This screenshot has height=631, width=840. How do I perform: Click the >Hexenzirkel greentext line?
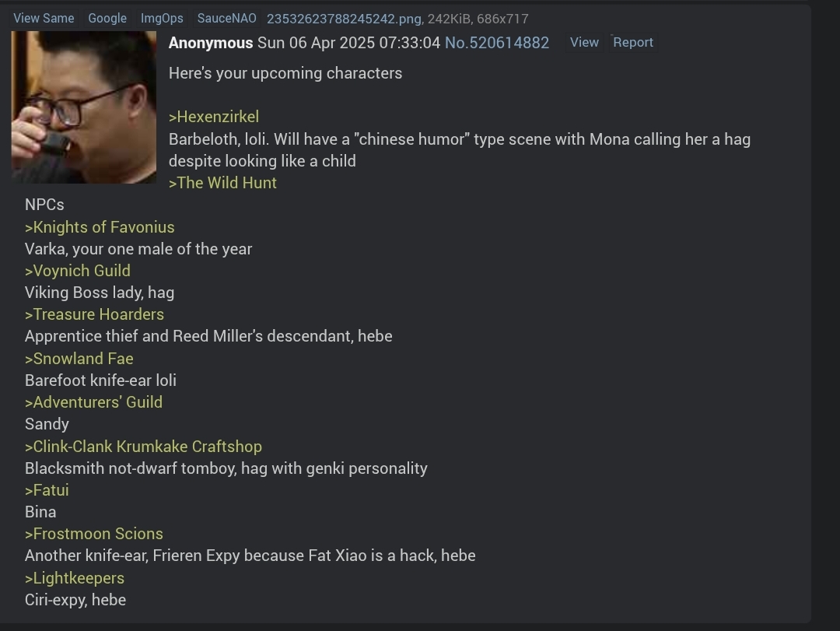pos(214,117)
